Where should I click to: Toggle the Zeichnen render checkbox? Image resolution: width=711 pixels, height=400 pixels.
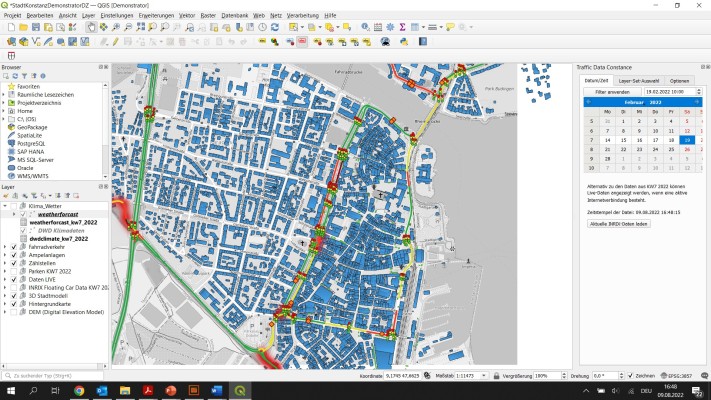click(x=630, y=376)
